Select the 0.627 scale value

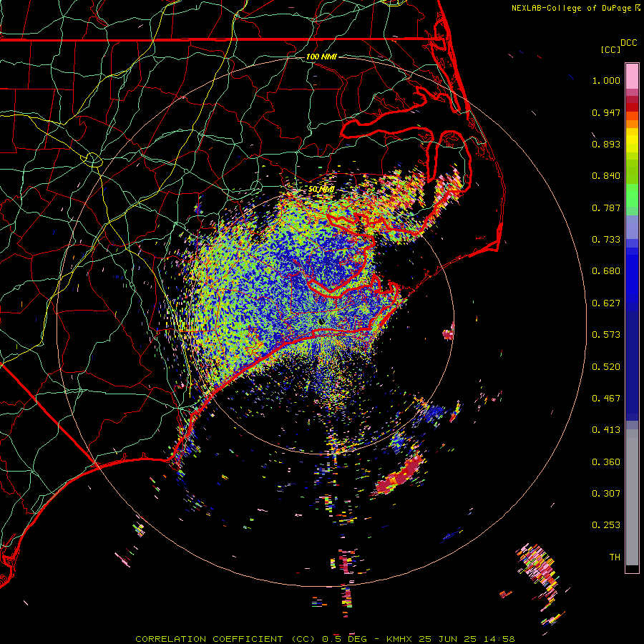tap(606, 303)
